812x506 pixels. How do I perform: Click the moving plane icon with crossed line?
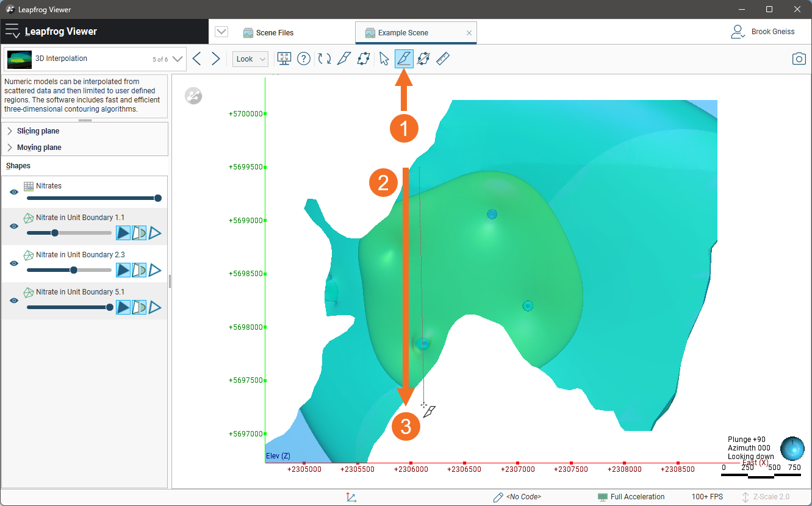click(x=423, y=59)
